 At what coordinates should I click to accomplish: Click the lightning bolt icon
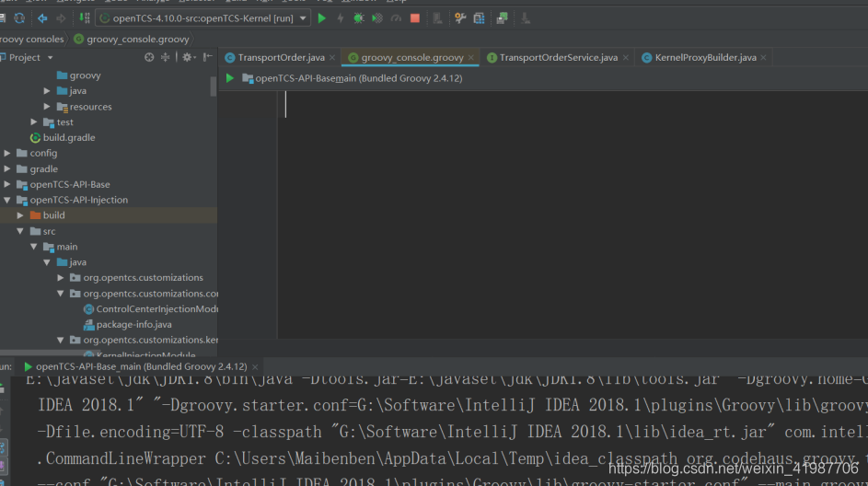point(341,18)
